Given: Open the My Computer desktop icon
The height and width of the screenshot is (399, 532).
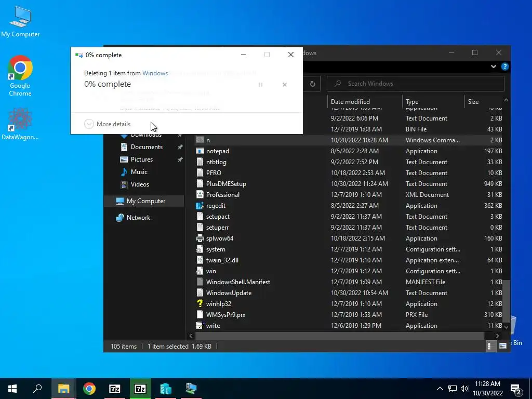Looking at the screenshot, I should pyautogui.click(x=20, y=21).
